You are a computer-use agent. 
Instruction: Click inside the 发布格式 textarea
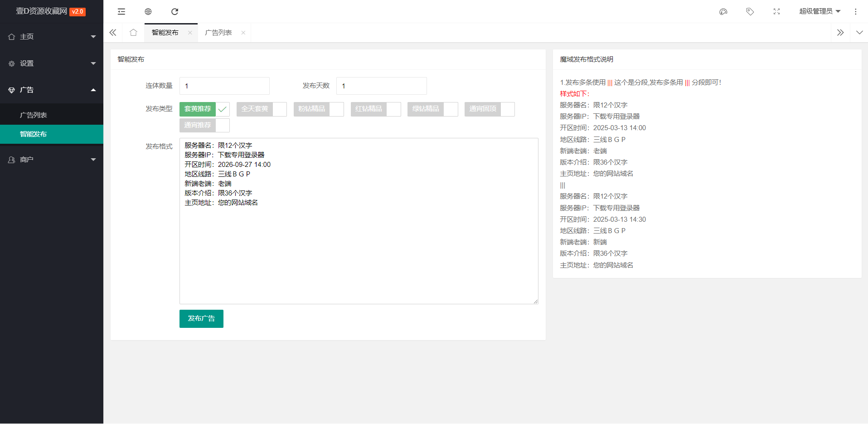tap(359, 221)
